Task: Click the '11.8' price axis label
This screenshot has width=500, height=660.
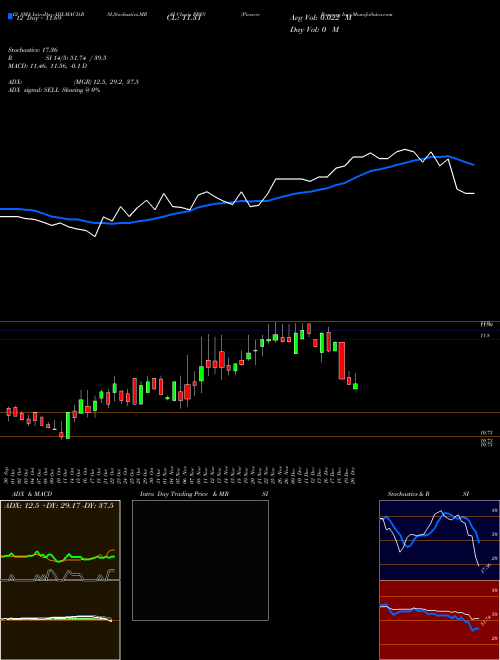Action: tap(484, 335)
